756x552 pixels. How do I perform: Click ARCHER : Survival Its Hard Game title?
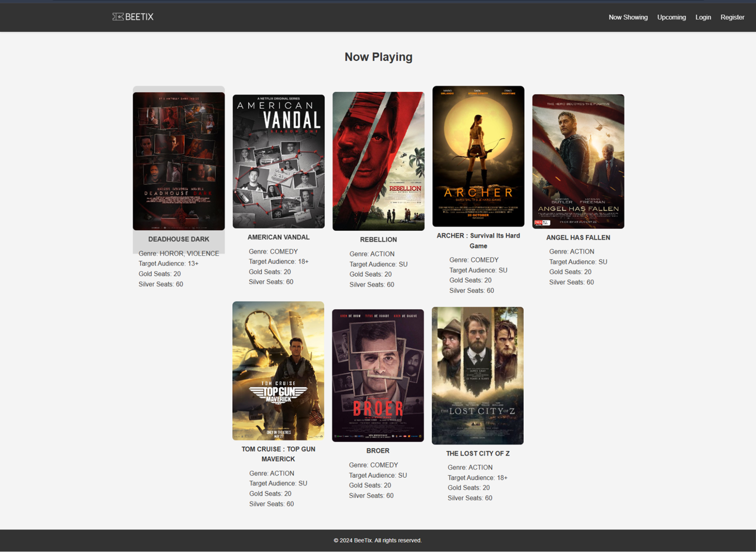(478, 241)
